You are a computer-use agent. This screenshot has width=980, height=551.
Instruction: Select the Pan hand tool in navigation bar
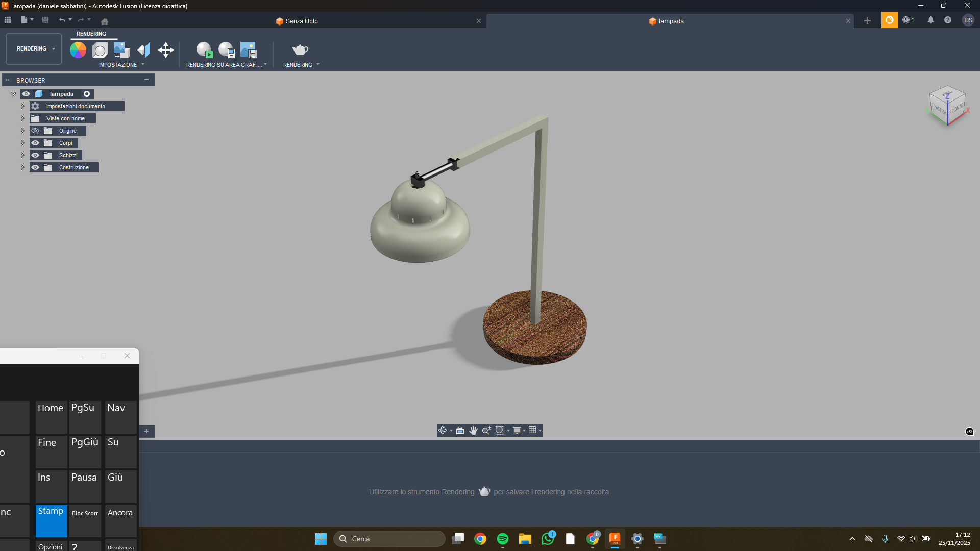[473, 430]
